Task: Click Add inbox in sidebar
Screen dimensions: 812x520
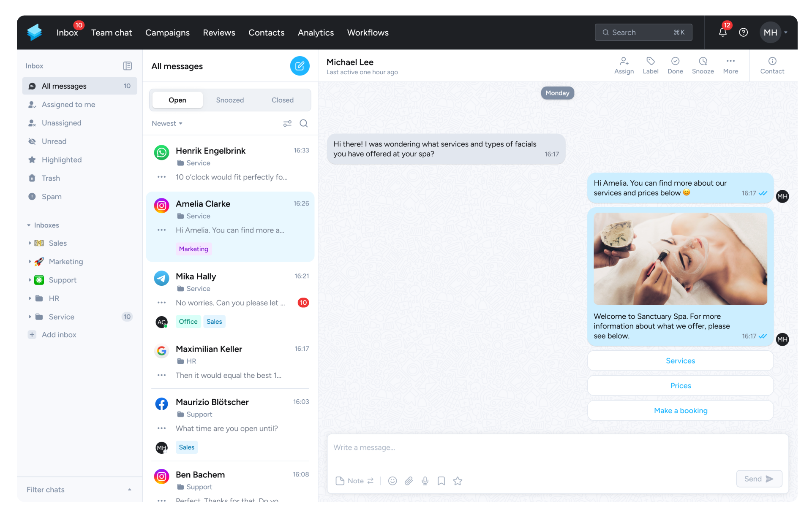Action: pos(59,335)
